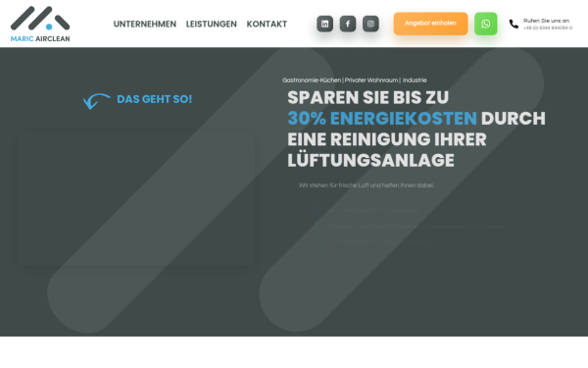Click the phone handset icon
Viewport: 588px width, 368px height.
[514, 24]
